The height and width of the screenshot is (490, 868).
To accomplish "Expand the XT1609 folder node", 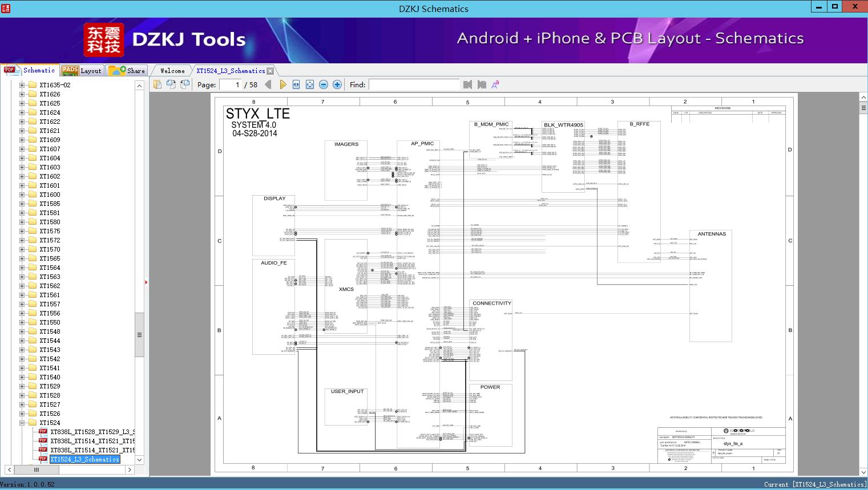I will pyautogui.click(x=22, y=140).
